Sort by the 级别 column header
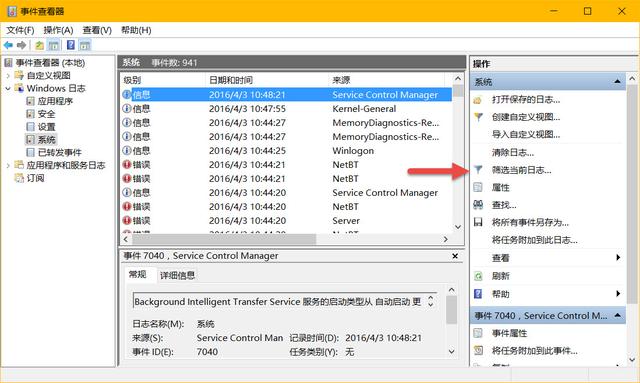 click(163, 80)
